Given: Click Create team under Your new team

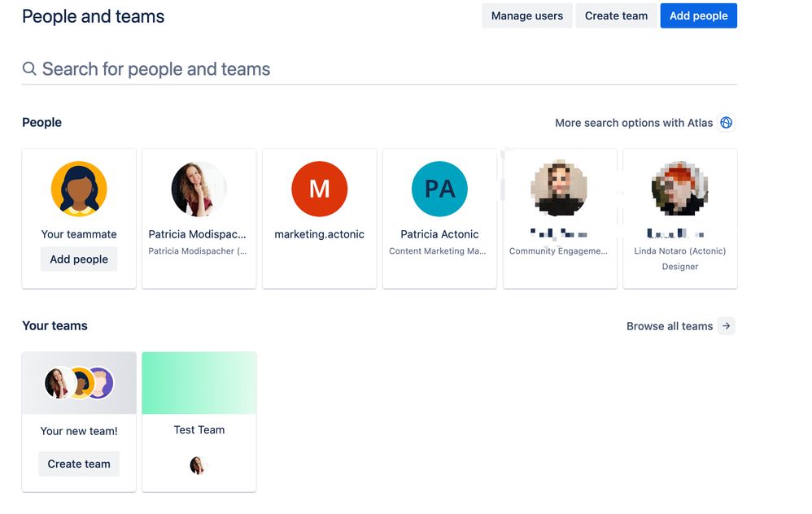Looking at the screenshot, I should pyautogui.click(x=78, y=464).
